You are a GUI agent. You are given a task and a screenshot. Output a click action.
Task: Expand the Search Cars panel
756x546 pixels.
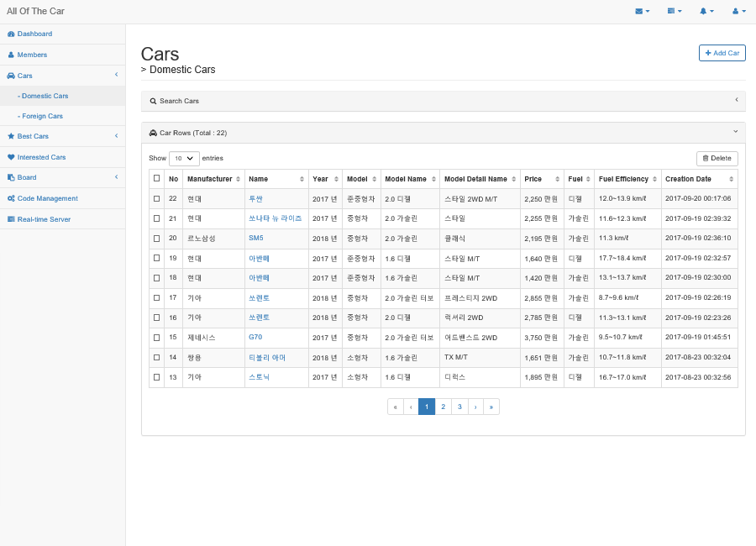coord(443,101)
